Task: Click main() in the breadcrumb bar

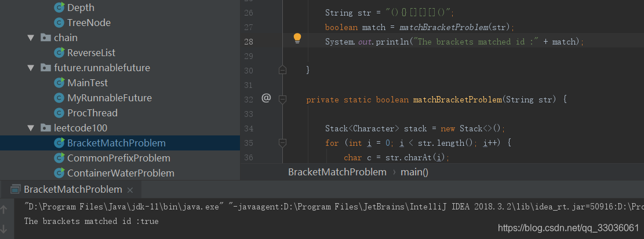Action: 414,172
